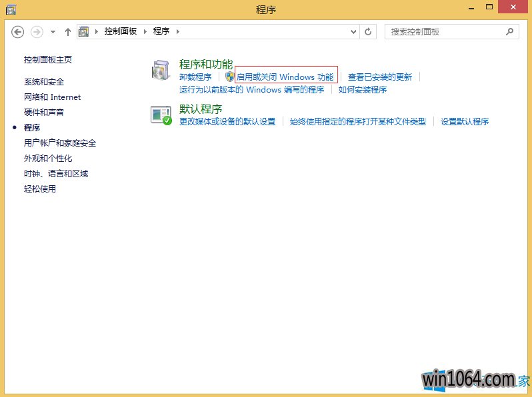The width and height of the screenshot is (532, 397).
Task: Click the Control Panel icon in address bar
Action: click(x=84, y=32)
